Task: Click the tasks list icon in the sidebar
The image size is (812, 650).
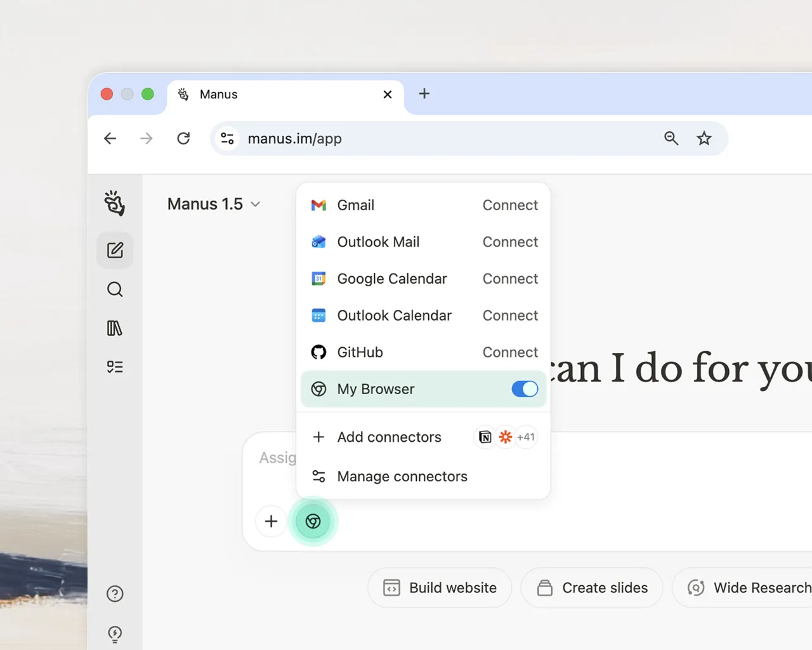Action: click(115, 366)
